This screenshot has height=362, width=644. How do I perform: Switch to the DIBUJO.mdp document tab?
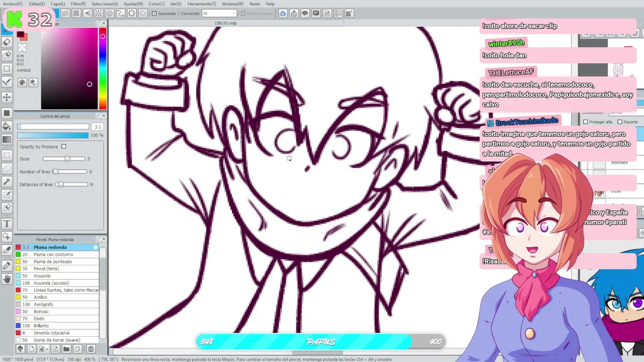point(225,23)
